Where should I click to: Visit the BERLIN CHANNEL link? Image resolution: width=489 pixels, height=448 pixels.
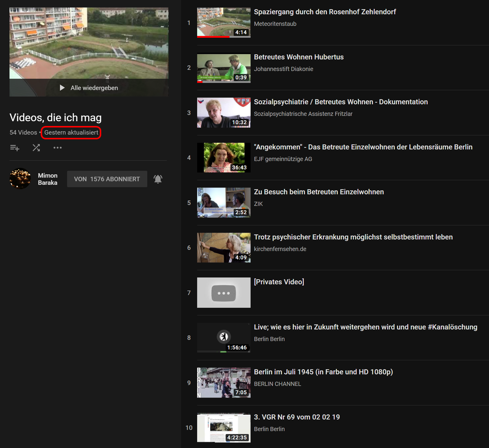point(278,384)
